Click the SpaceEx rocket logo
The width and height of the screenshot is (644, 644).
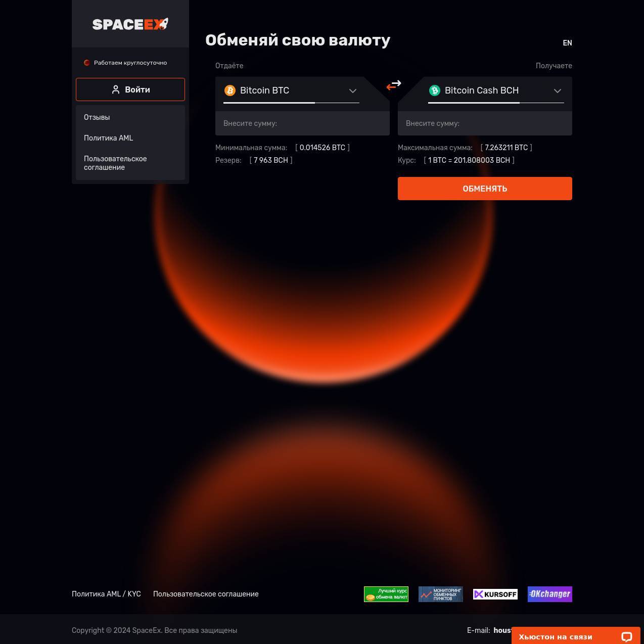[x=130, y=24]
